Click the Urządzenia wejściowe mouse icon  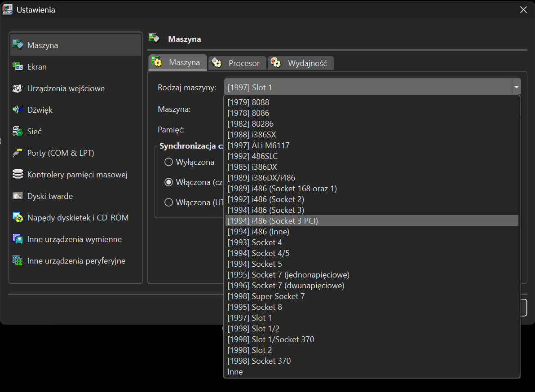coord(18,88)
